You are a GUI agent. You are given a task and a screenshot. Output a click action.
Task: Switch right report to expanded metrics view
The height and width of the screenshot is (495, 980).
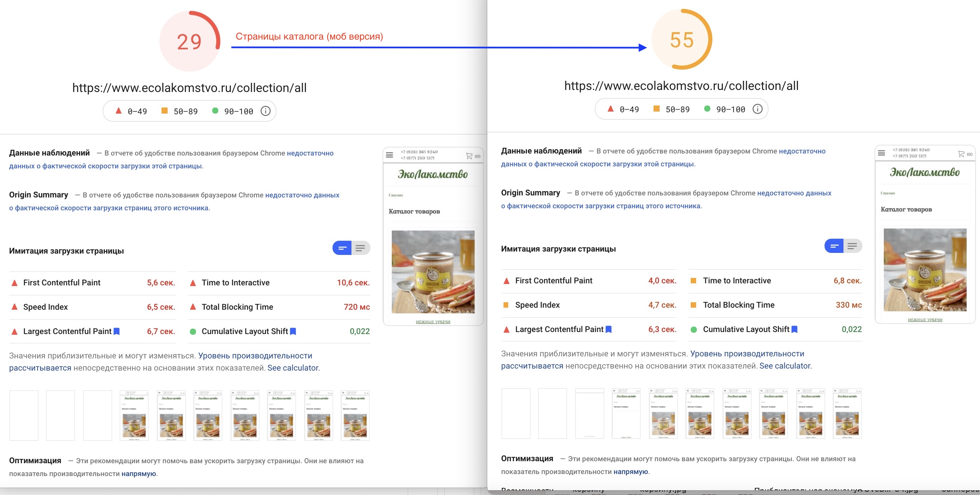click(852, 246)
